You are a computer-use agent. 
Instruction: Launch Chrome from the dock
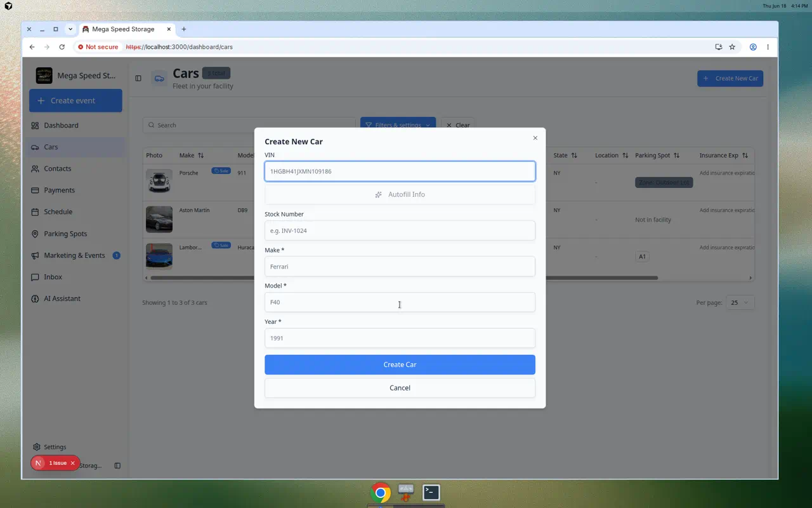pos(380,493)
